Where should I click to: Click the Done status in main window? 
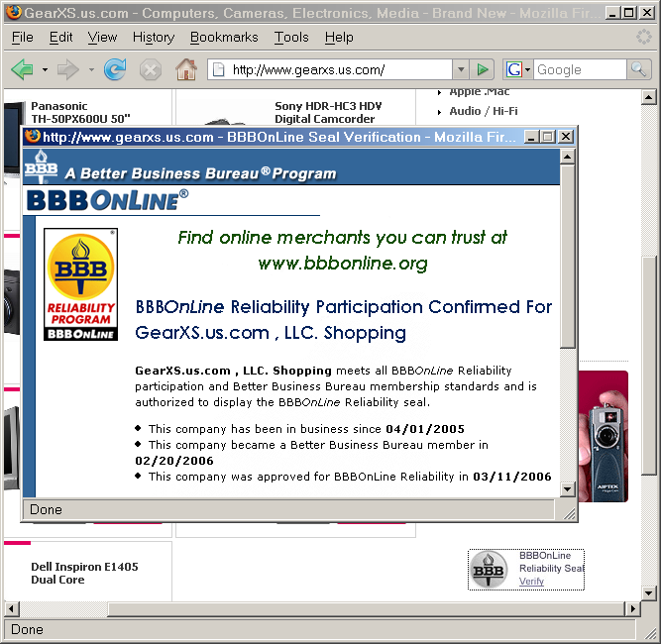coord(27,630)
